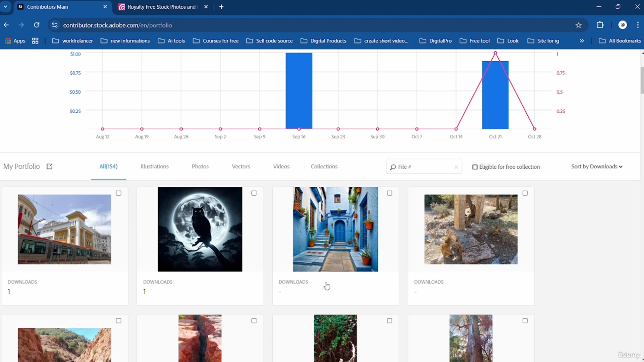Expand the Sort by Downloads dropdown
The width and height of the screenshot is (644, 362).
click(x=597, y=167)
